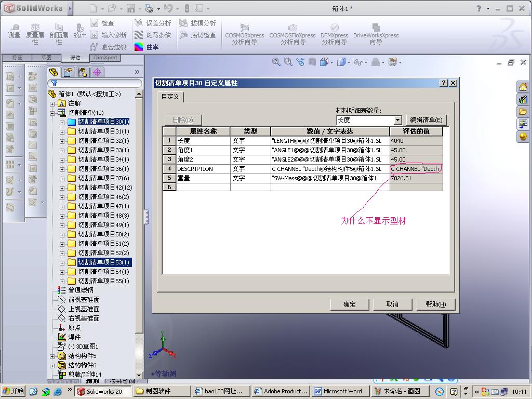Collapse the 切割清单(40) node
The width and height of the screenshot is (532, 399).
[52, 113]
